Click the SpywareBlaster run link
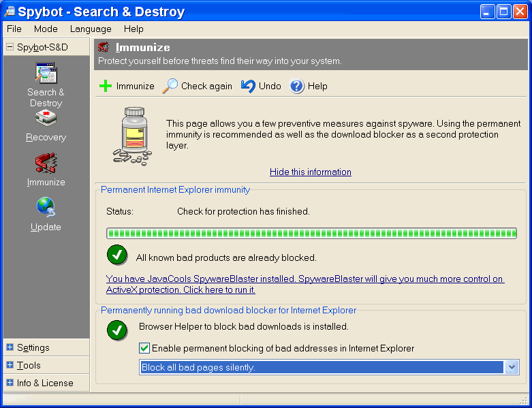This screenshot has width=532, height=408. (x=305, y=284)
